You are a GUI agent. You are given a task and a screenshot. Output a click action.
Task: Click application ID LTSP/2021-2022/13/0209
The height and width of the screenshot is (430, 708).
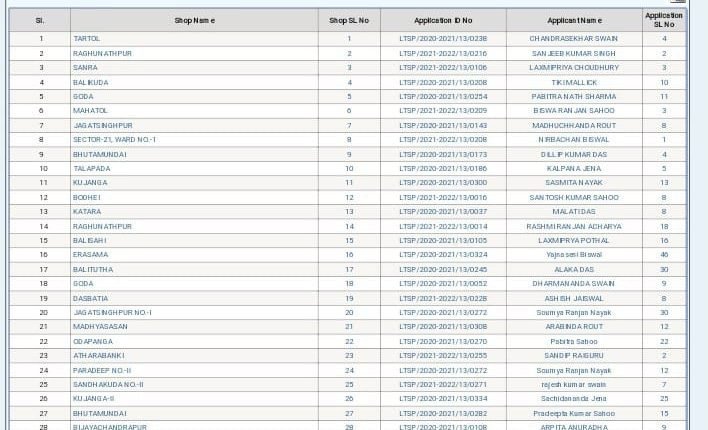(x=443, y=111)
